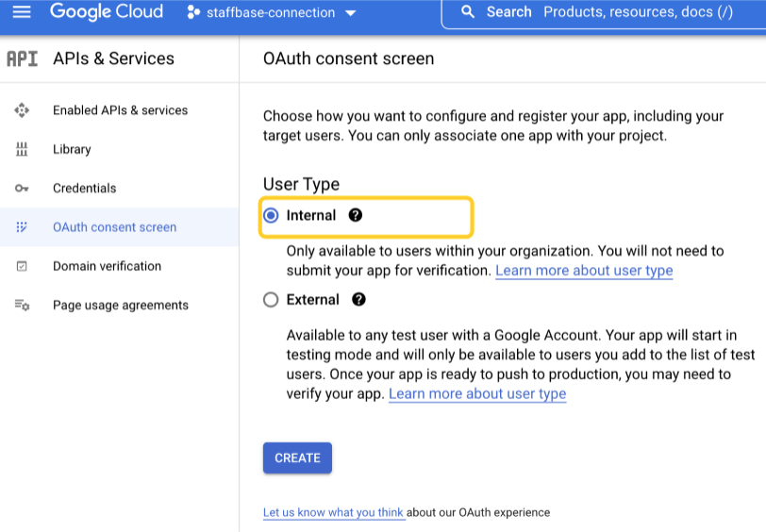The width and height of the screenshot is (766, 532).
Task: Click the Library icon in the sidebar
Action: click(x=22, y=149)
